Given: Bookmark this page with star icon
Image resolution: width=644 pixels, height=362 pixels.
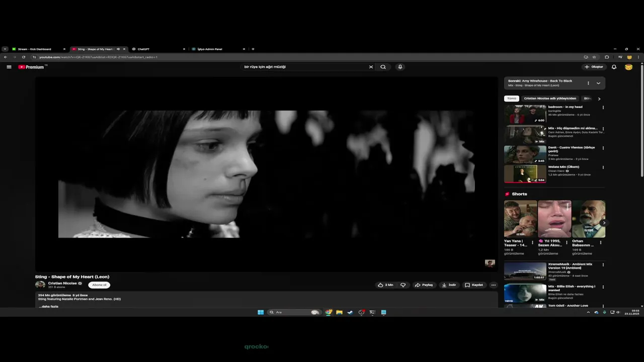Looking at the screenshot, I should point(594,57).
